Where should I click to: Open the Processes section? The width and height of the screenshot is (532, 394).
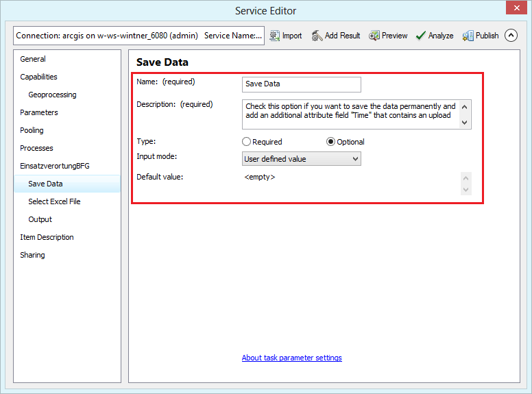tap(36, 148)
